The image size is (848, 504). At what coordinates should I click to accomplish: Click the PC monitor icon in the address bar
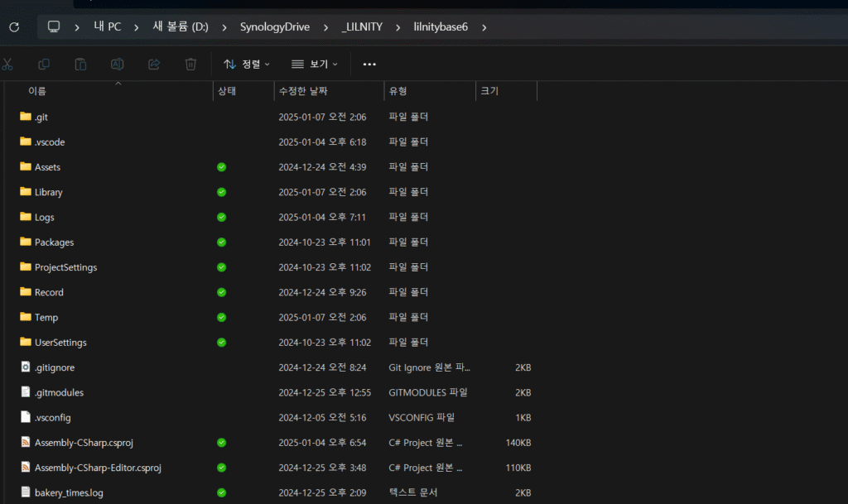(54, 27)
